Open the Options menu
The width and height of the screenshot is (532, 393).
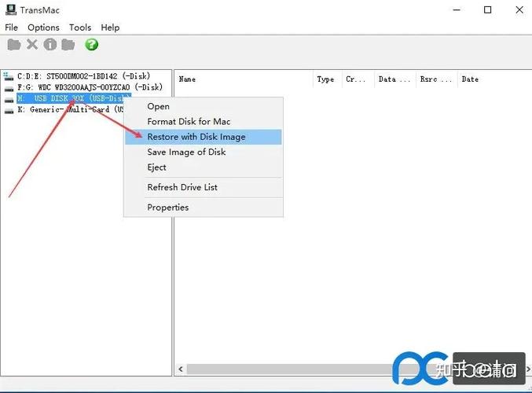pyautogui.click(x=43, y=28)
